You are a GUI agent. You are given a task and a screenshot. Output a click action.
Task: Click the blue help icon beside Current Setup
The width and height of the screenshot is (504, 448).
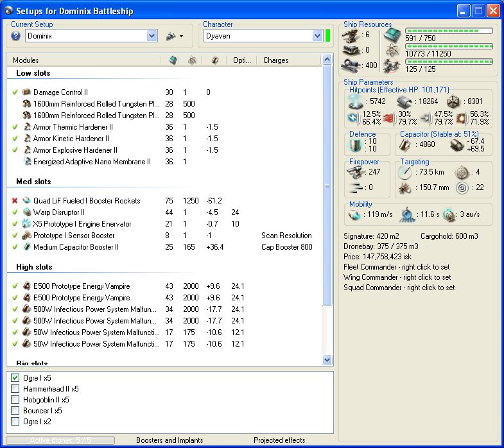(x=16, y=36)
